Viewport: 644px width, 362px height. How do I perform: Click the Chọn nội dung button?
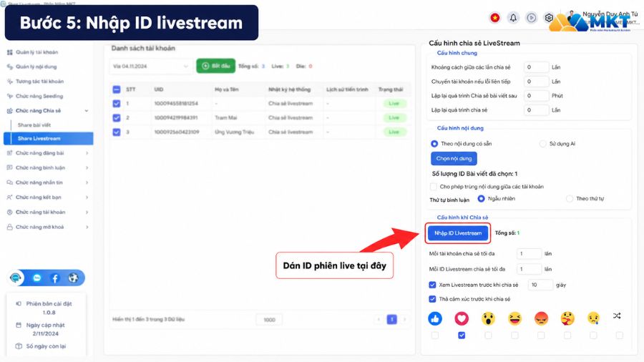pyautogui.click(x=454, y=158)
